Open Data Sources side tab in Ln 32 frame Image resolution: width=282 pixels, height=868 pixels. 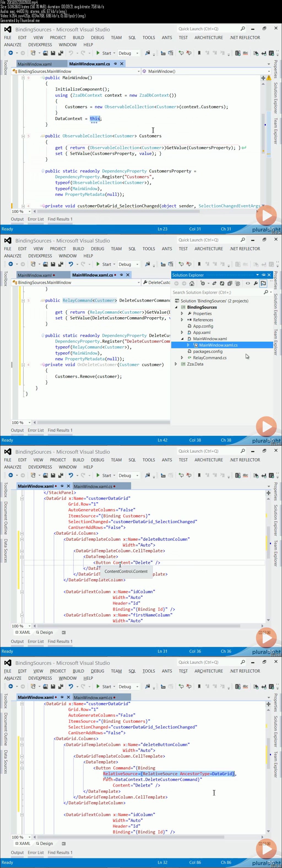[x=6, y=762]
